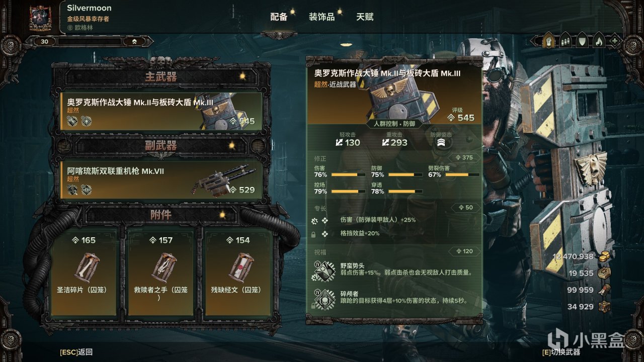Expand the level bar chevron button
The image size is (644, 362).
click(134, 42)
